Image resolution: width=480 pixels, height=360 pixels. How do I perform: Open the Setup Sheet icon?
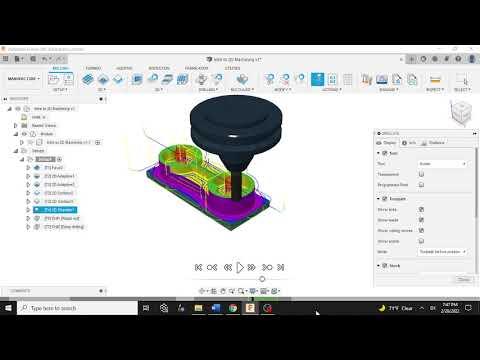[x=348, y=79]
